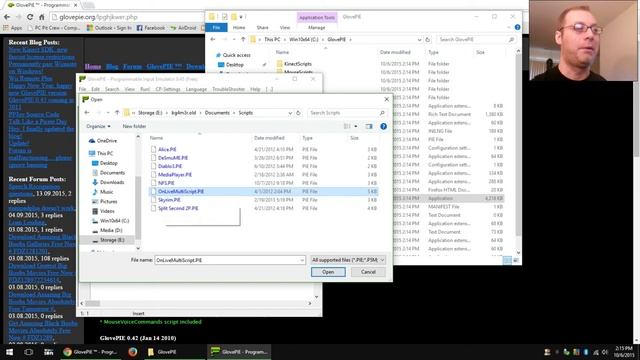640x360 pixels.
Task: Open File menu in GlovePIE window
Action: (82, 89)
